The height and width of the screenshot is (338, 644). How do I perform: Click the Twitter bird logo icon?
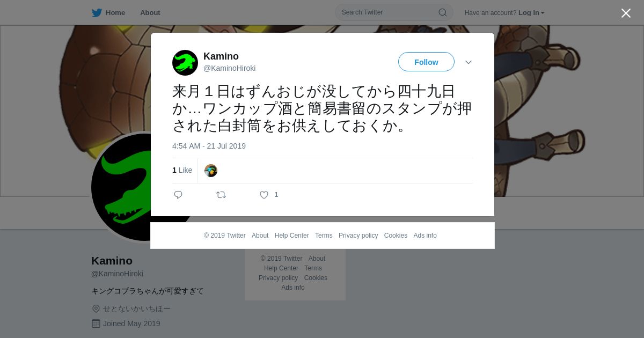pos(97,13)
